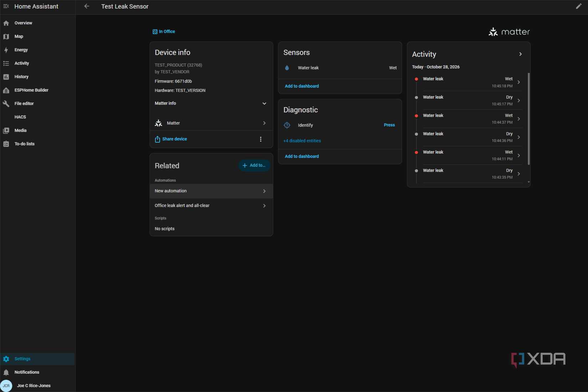Click the Settings gear icon

tap(6, 359)
